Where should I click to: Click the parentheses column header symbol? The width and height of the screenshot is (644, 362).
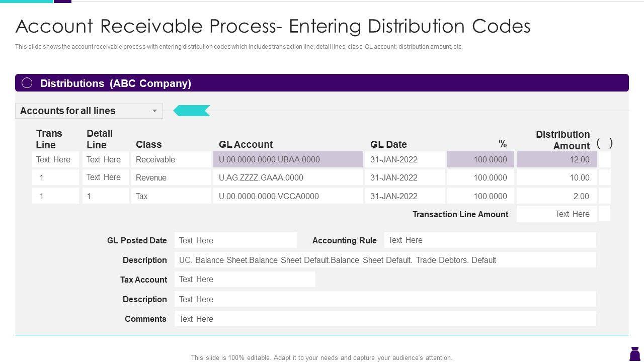(x=604, y=143)
